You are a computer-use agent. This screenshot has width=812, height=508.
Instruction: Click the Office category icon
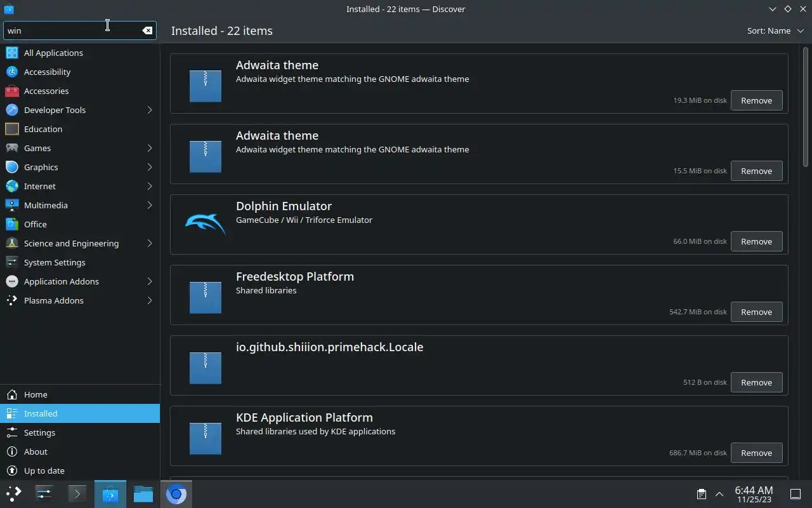[12, 224]
